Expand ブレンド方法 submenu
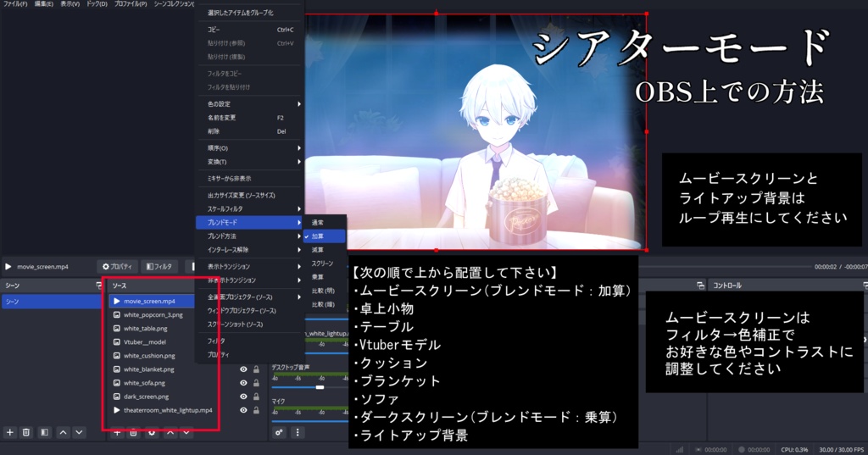This screenshot has height=455, width=868. pos(250,236)
